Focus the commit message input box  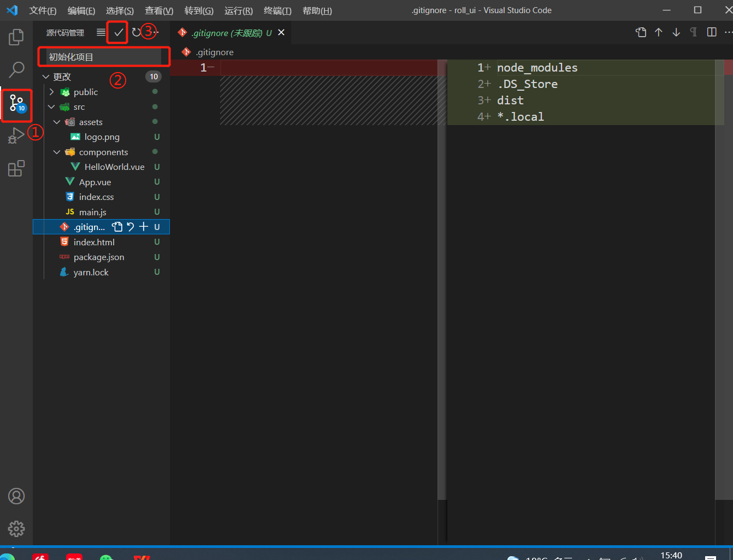(104, 57)
